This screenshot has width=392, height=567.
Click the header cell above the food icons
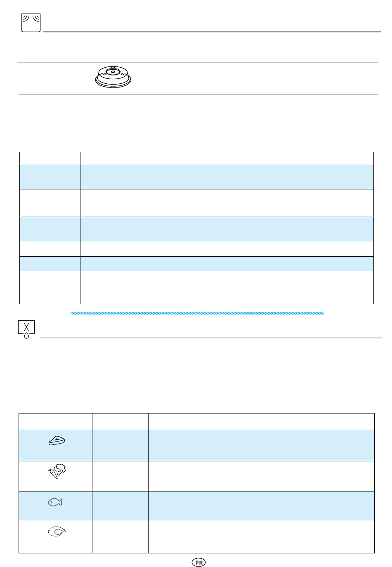click(x=55, y=421)
